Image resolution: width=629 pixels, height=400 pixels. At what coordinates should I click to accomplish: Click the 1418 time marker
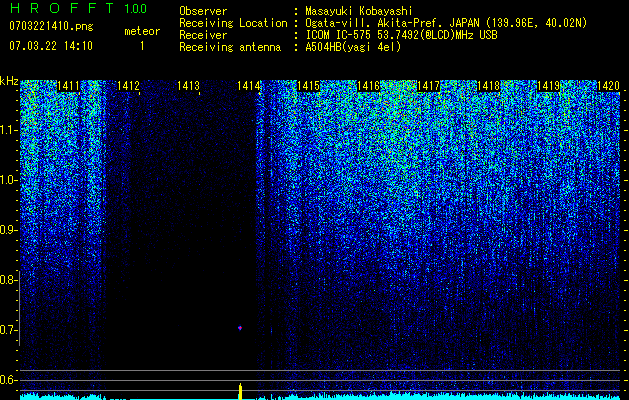tap(489, 86)
